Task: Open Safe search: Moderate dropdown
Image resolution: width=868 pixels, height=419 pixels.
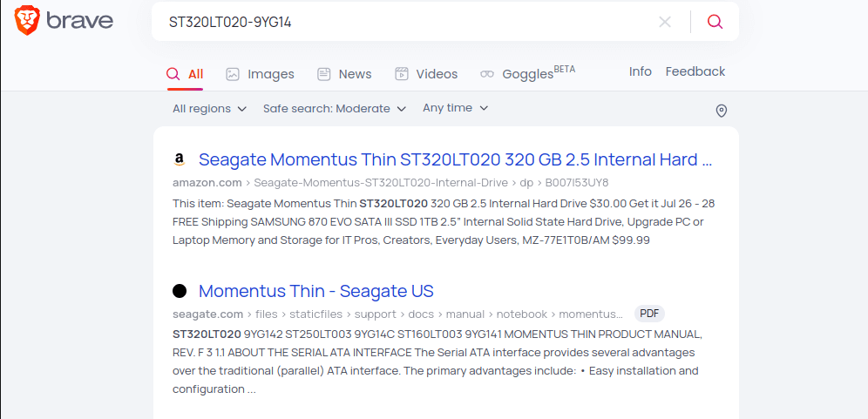Action: [335, 109]
